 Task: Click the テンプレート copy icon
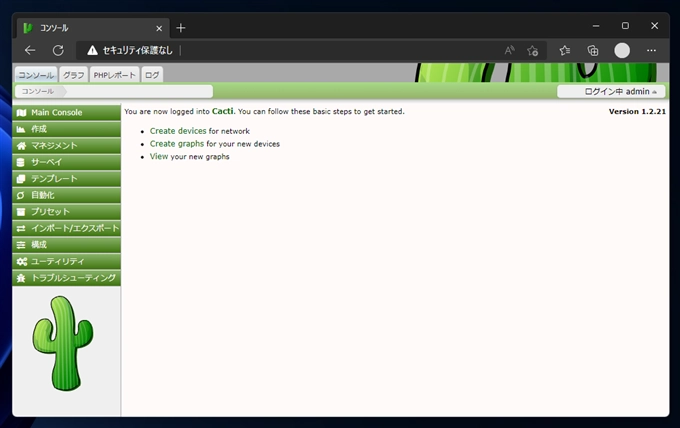pos(21,179)
